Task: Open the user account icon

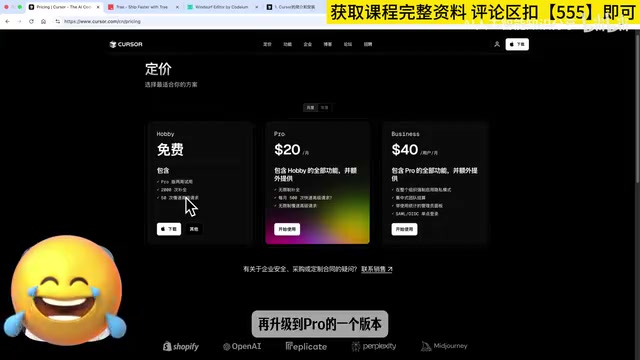Action: [497, 44]
